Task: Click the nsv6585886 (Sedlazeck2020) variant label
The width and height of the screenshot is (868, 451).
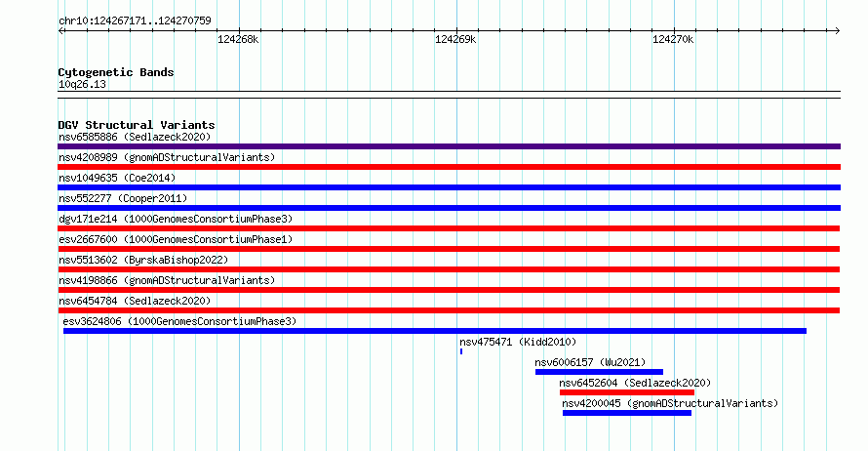Action: point(135,137)
